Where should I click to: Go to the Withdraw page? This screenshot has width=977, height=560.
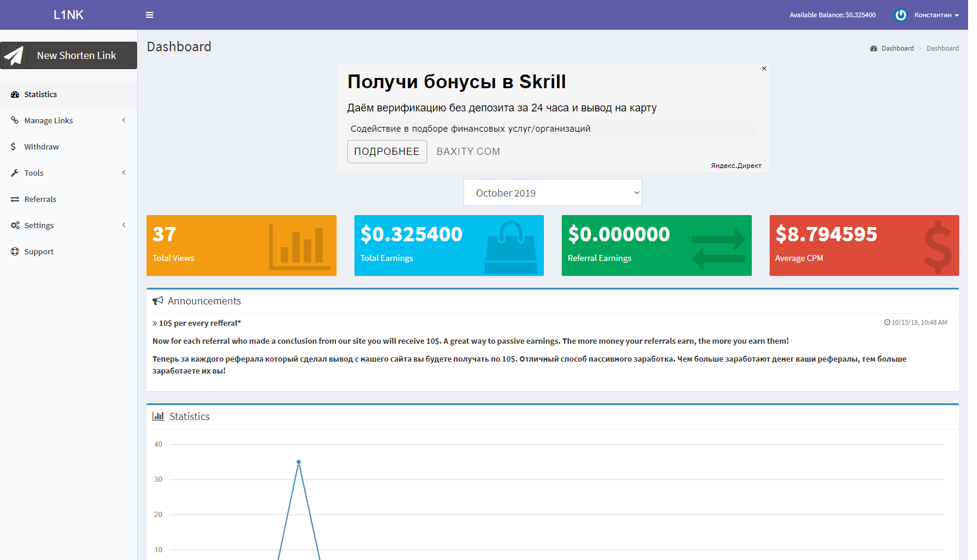41,147
